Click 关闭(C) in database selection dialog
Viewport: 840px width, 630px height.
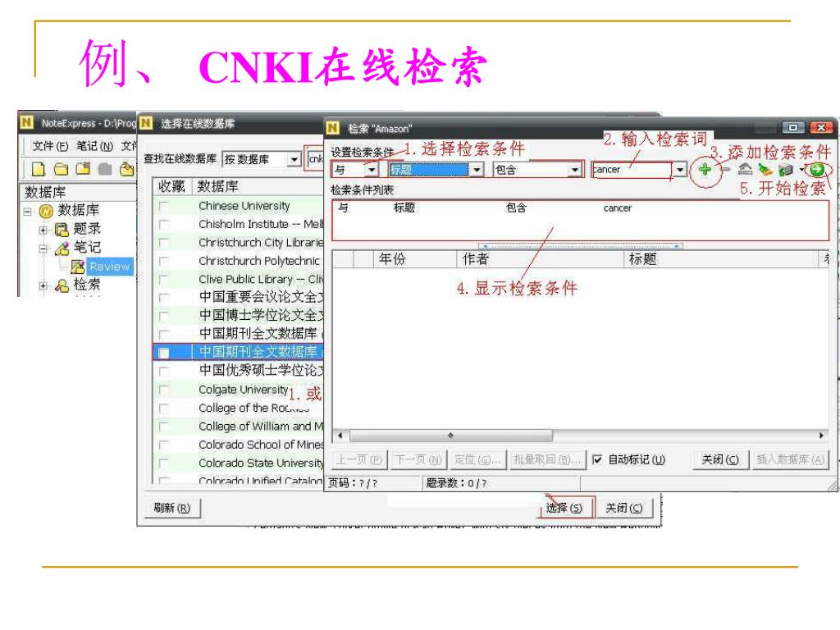coord(624,509)
